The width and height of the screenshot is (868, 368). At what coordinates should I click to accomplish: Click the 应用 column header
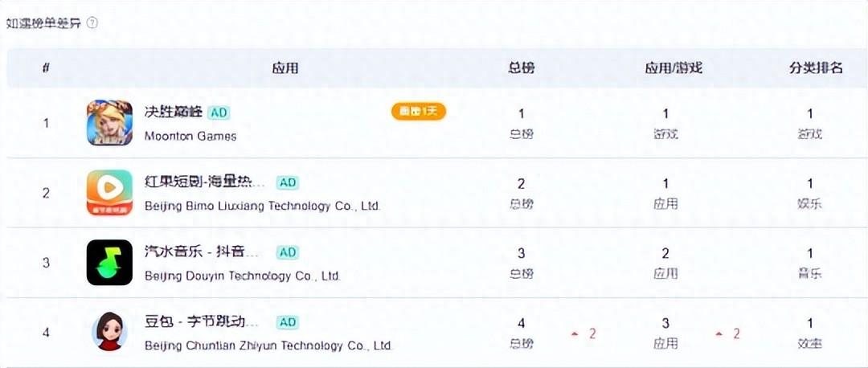pos(285,68)
